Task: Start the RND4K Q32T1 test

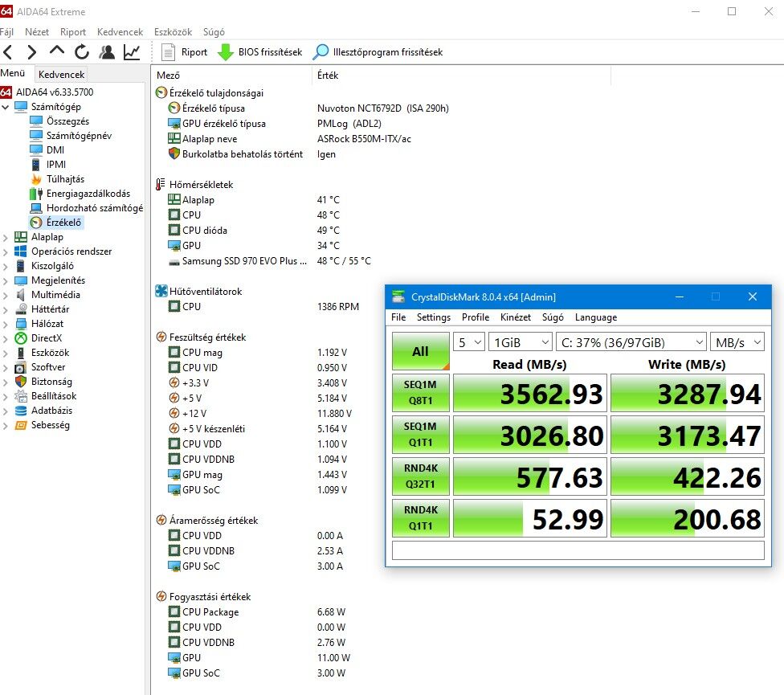Action: pyautogui.click(x=420, y=476)
